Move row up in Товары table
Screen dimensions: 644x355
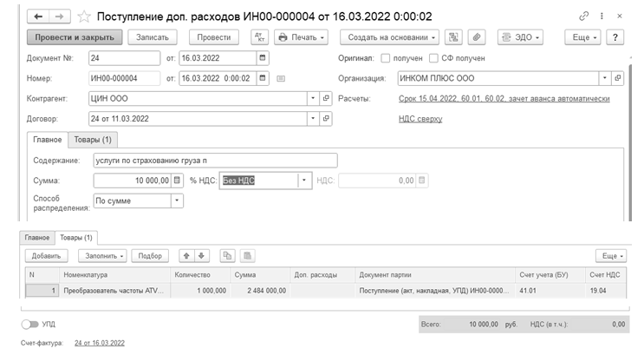pyautogui.click(x=186, y=256)
